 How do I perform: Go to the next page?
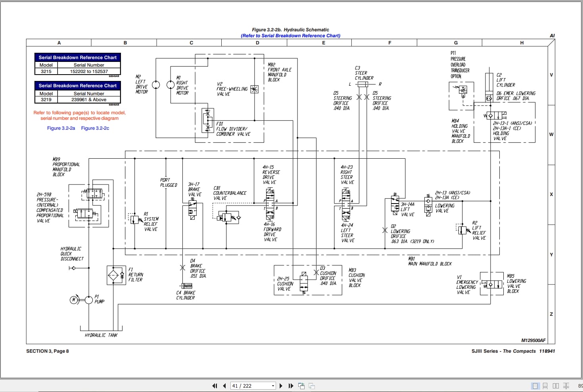pyautogui.click(x=281, y=386)
